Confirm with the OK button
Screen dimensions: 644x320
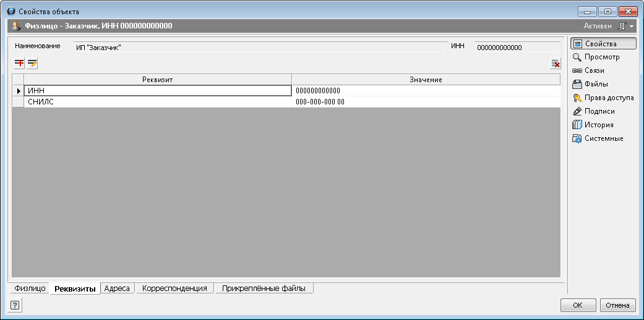pyautogui.click(x=578, y=305)
